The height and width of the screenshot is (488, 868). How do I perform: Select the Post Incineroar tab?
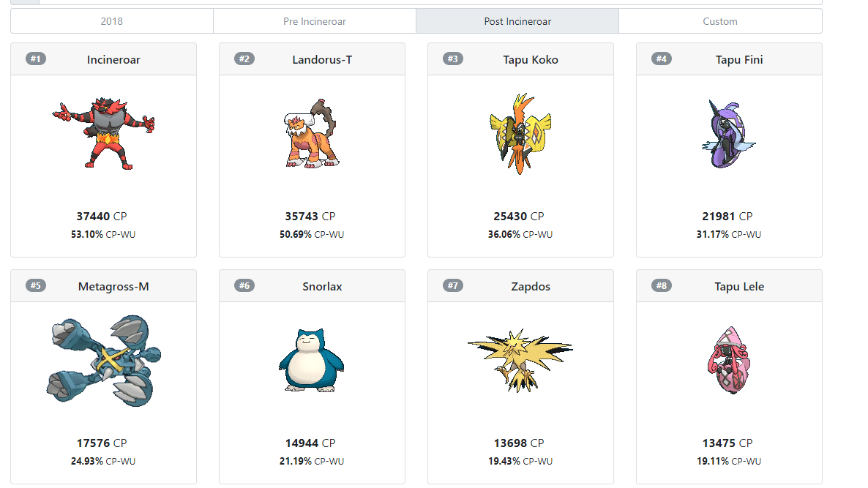517,21
